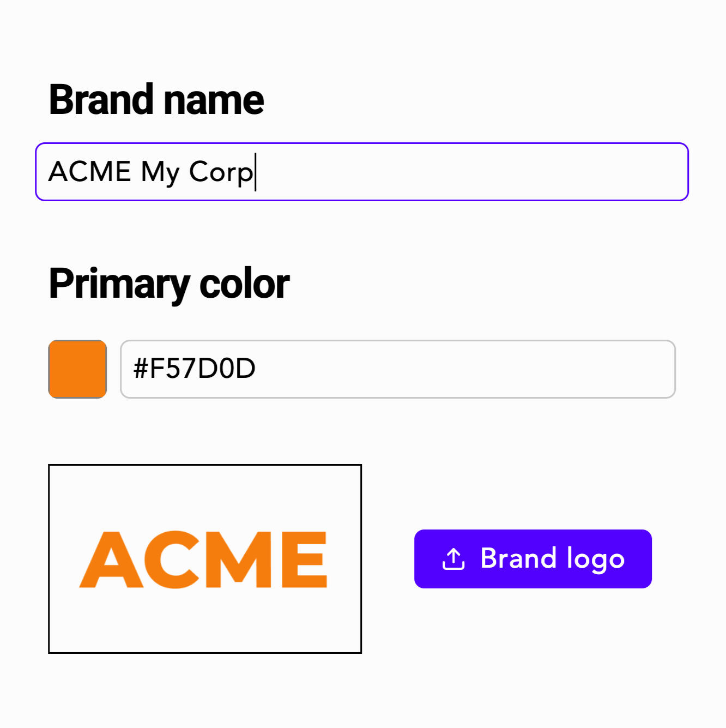Click white space below the ACME logo text
Viewport: 726px width, 728px height.
click(205, 622)
